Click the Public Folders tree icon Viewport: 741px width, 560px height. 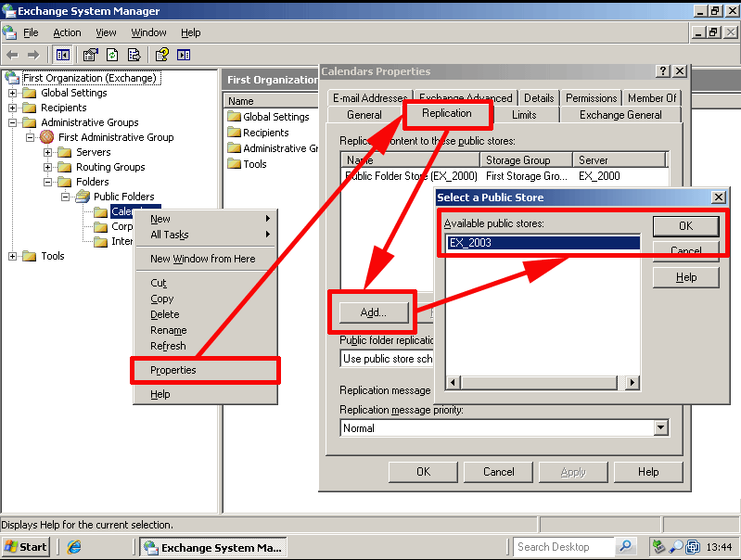(x=83, y=197)
